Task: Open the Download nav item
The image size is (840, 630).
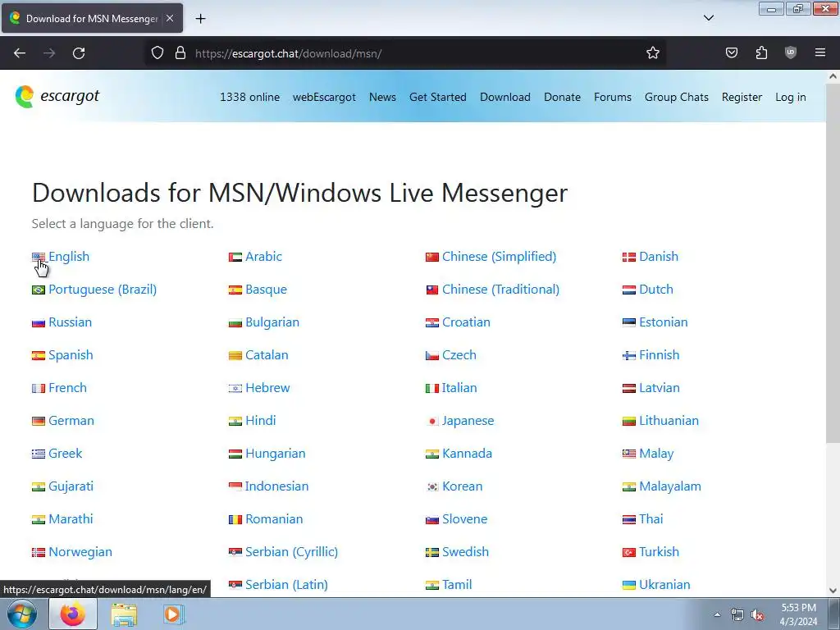Action: (x=505, y=97)
